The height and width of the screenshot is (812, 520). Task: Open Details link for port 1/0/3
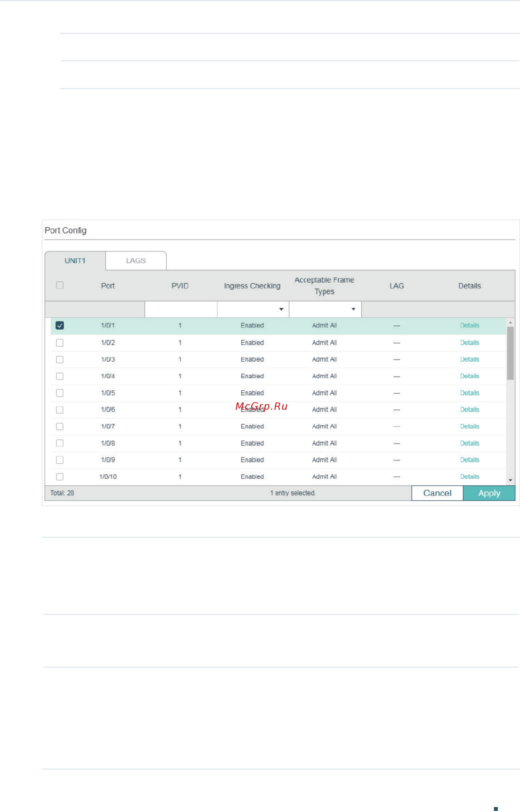(x=470, y=360)
